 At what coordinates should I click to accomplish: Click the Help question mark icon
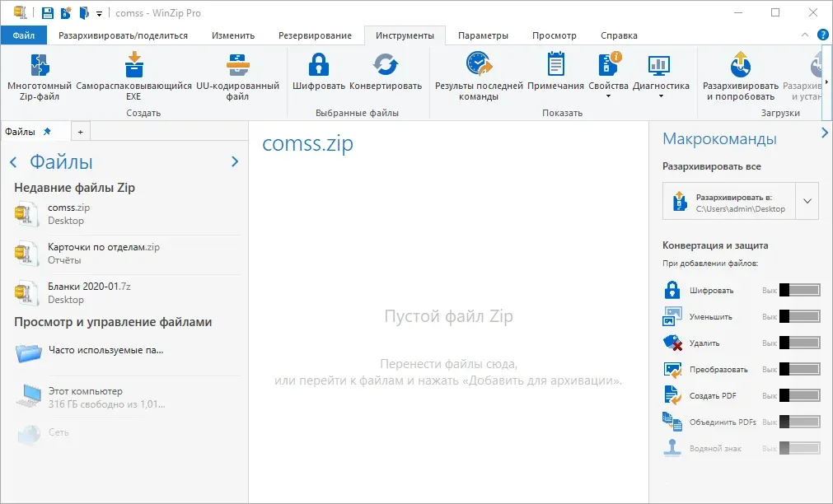click(x=823, y=35)
